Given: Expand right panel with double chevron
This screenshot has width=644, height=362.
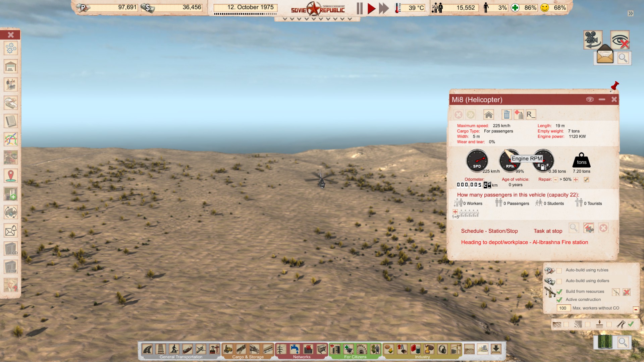Looking at the screenshot, I should click(x=631, y=13).
